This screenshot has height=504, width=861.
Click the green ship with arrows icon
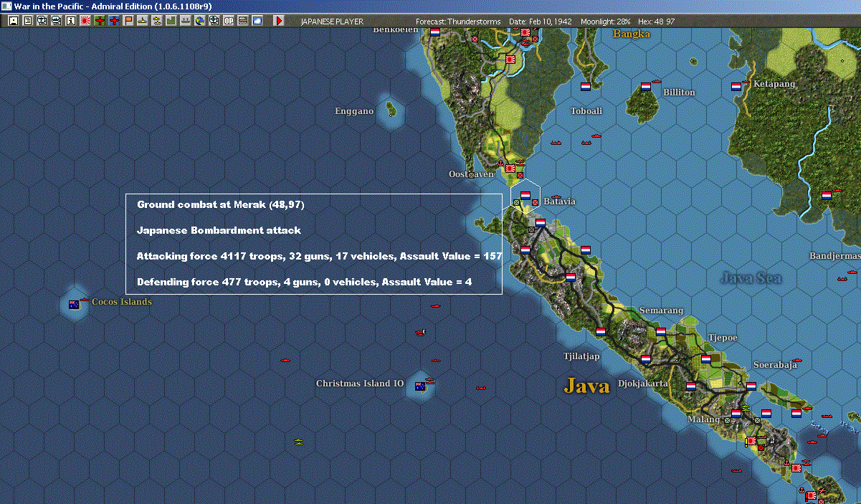coord(185,21)
